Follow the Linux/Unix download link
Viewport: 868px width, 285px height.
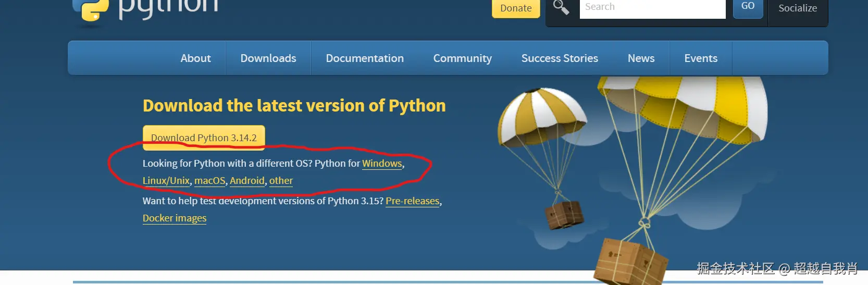[x=166, y=181]
